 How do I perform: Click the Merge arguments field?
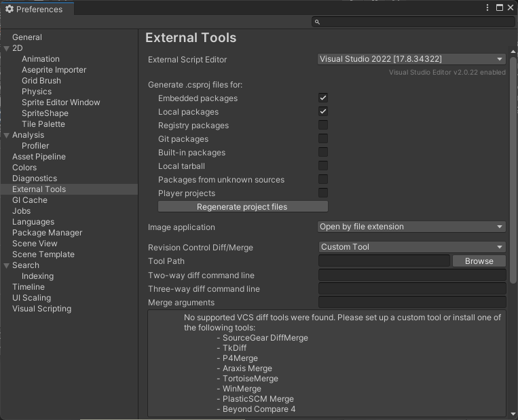click(x=412, y=302)
